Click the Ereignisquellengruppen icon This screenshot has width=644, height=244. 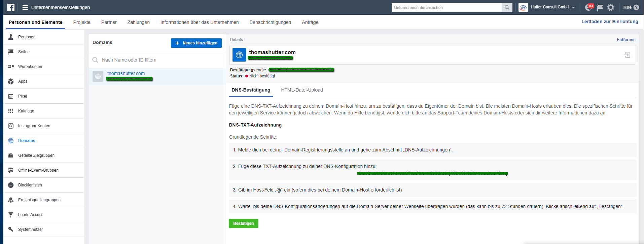pos(11,200)
